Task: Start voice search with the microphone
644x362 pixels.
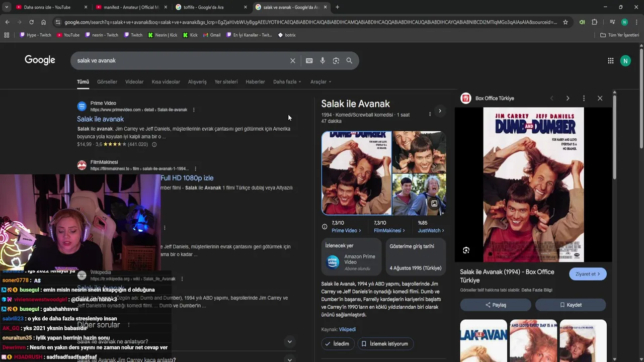Action: [x=323, y=61]
